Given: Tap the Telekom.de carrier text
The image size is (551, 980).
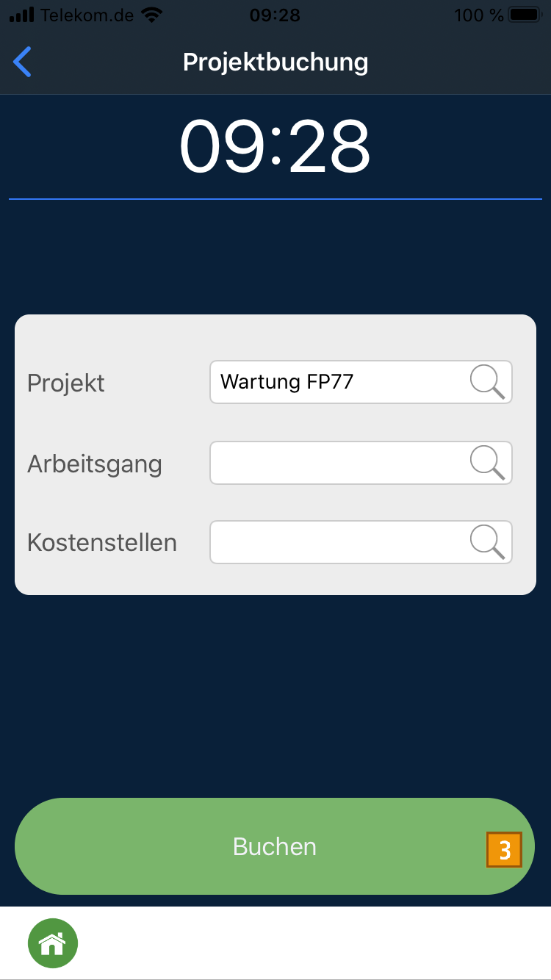Looking at the screenshot, I should [x=88, y=15].
